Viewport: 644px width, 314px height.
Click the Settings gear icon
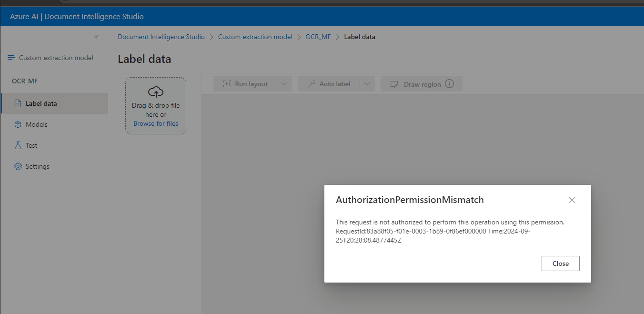[x=18, y=166]
